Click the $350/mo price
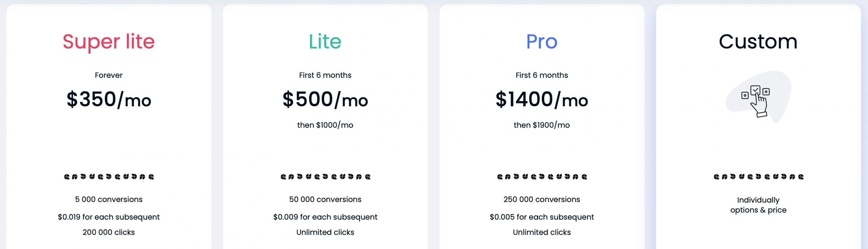 pos(109,100)
